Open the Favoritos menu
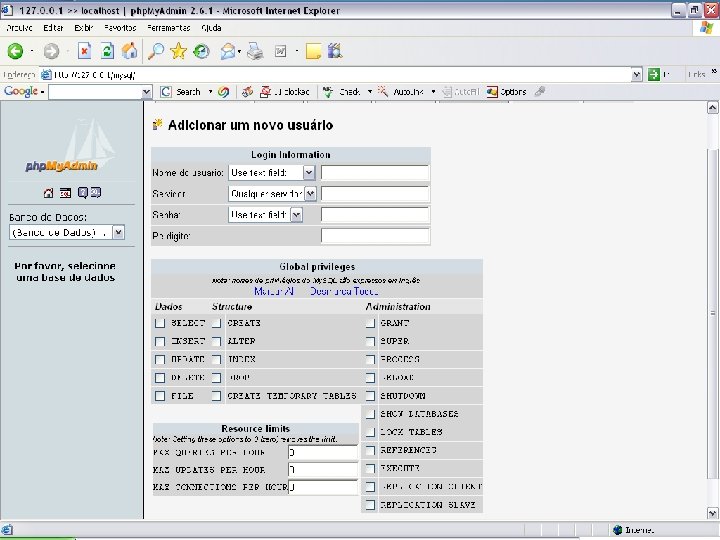 tap(120, 28)
